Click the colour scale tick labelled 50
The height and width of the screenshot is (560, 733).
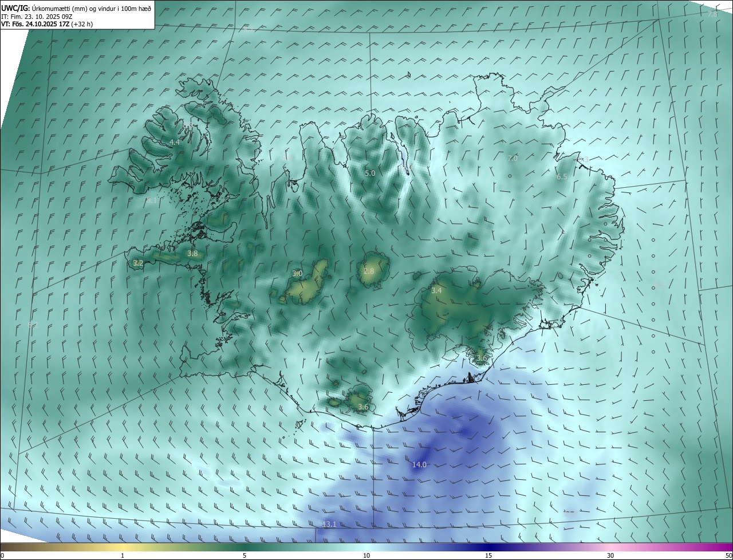728,555
